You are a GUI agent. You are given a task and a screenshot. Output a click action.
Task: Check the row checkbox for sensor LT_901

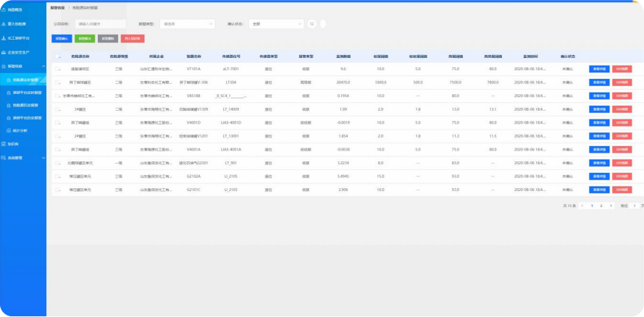(57, 163)
